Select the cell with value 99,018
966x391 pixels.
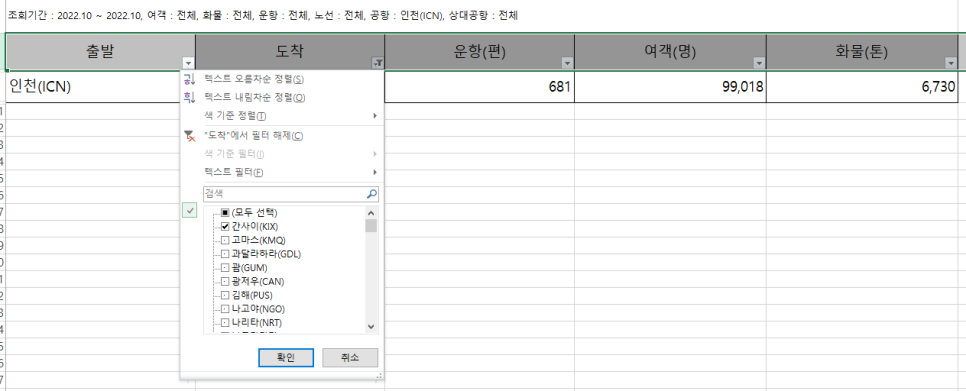tap(670, 87)
